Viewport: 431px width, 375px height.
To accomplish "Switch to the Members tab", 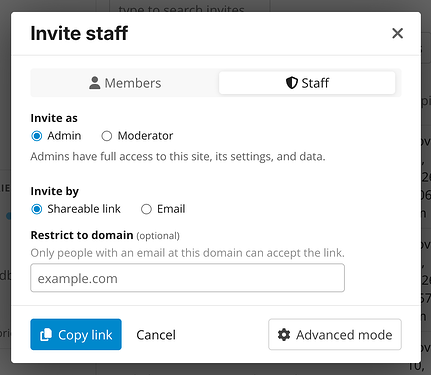I will pos(125,83).
